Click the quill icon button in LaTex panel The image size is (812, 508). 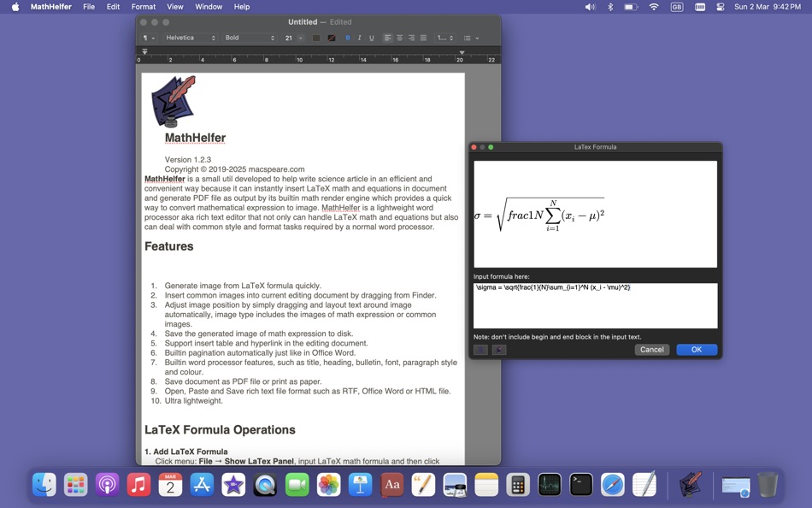click(498, 350)
